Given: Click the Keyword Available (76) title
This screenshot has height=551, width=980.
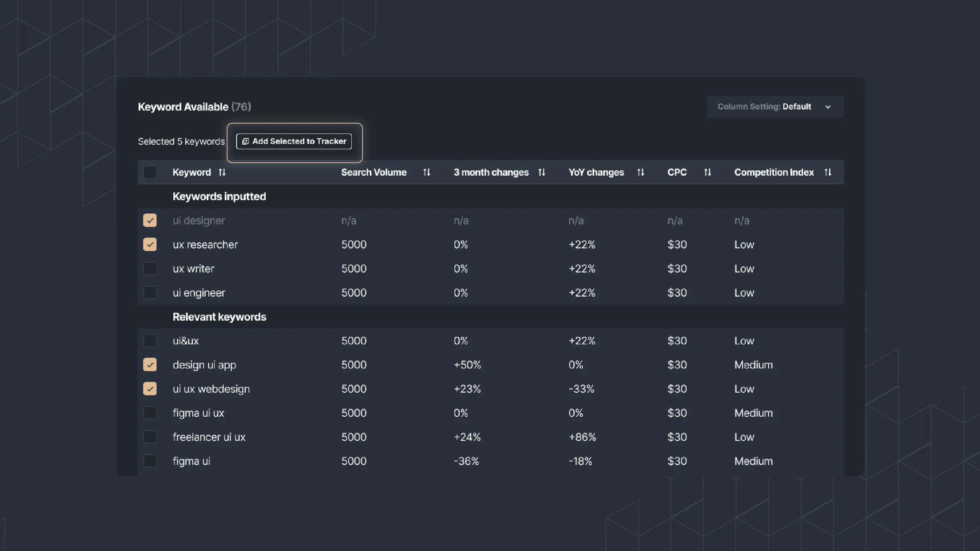Looking at the screenshot, I should 194,107.
